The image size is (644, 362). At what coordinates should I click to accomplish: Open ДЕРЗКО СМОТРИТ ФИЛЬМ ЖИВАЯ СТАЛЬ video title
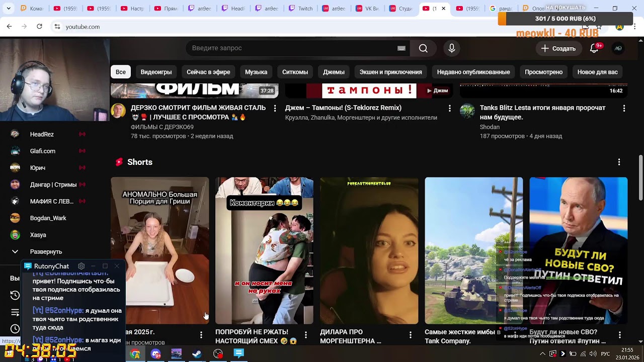198,112
